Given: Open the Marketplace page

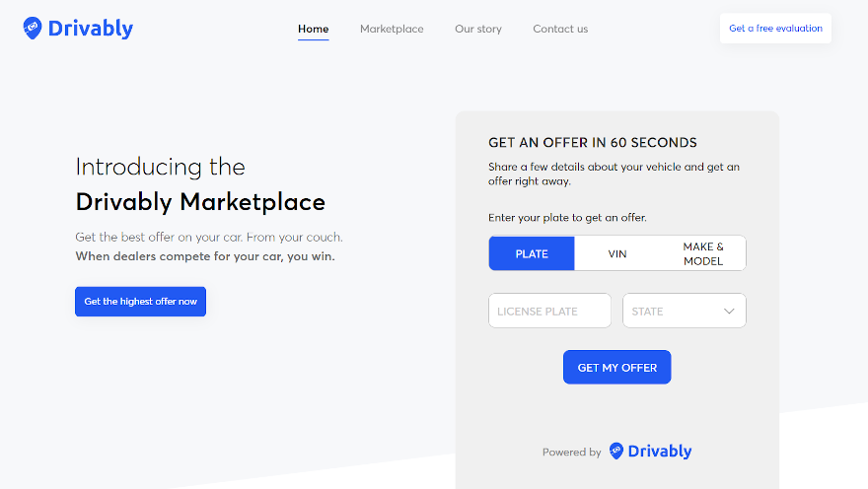Looking at the screenshot, I should [x=392, y=29].
